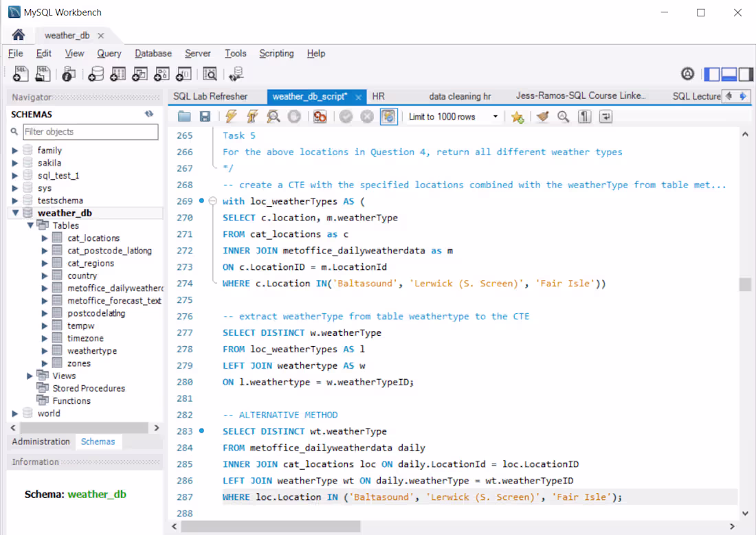Switch to the HR tab
Image resolution: width=756 pixels, height=535 pixels.
[378, 97]
